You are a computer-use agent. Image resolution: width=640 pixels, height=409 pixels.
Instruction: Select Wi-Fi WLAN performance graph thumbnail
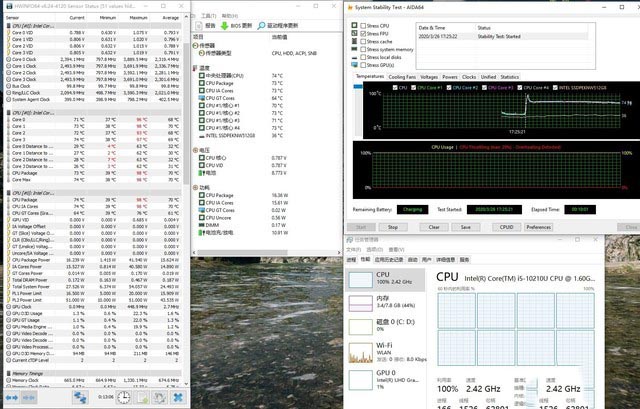click(361, 353)
